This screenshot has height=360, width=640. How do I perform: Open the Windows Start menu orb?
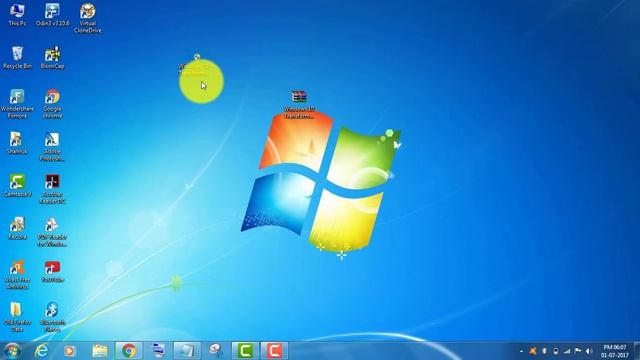click(x=12, y=351)
